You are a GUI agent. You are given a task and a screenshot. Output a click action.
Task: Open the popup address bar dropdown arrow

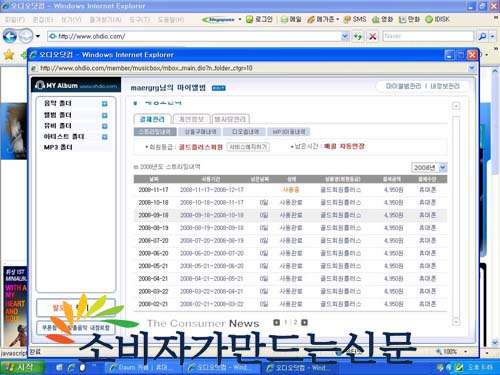point(472,68)
